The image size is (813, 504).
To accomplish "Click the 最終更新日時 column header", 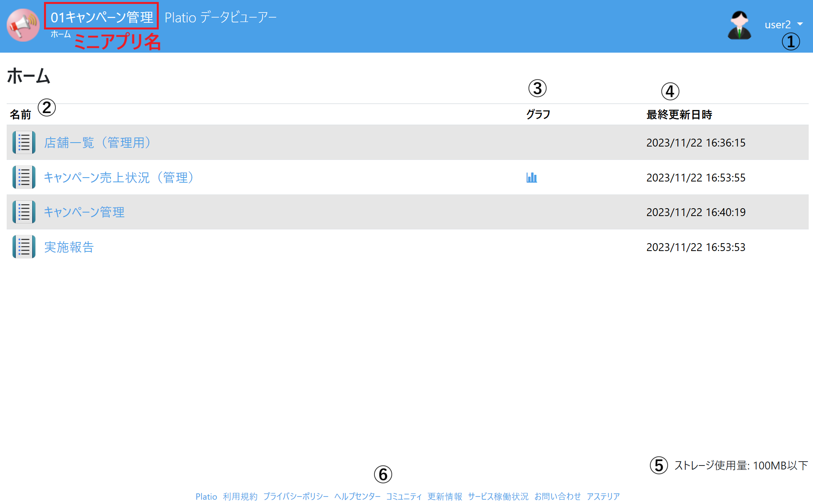I will (679, 115).
